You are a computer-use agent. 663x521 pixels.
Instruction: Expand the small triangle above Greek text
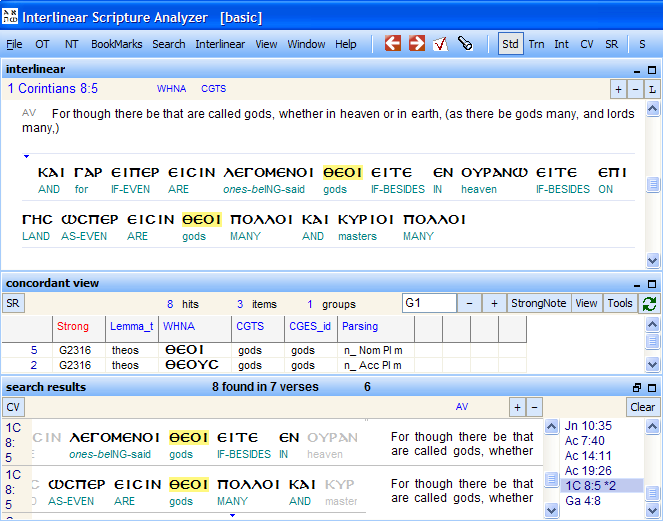click(27, 156)
